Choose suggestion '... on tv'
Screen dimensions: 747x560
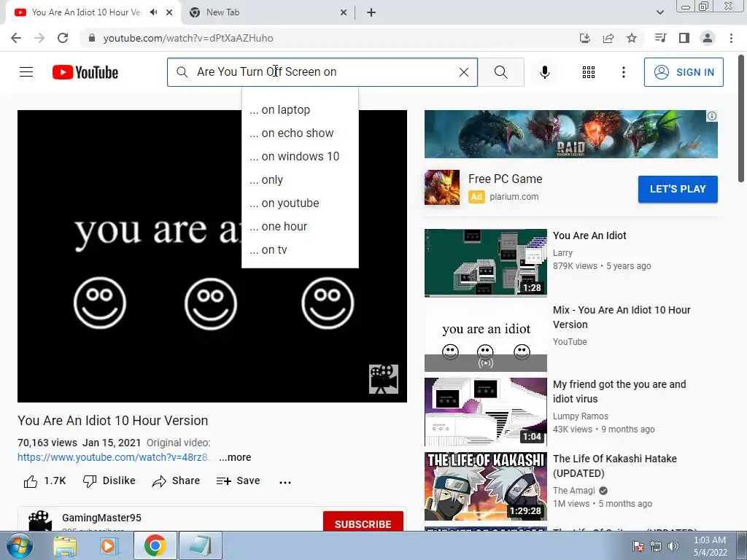tap(300, 249)
